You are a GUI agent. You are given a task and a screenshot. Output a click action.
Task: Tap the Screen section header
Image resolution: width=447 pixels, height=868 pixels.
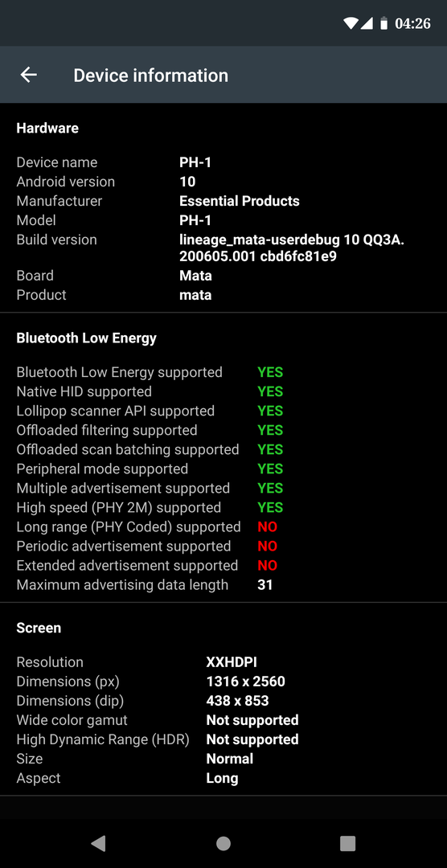(39, 628)
